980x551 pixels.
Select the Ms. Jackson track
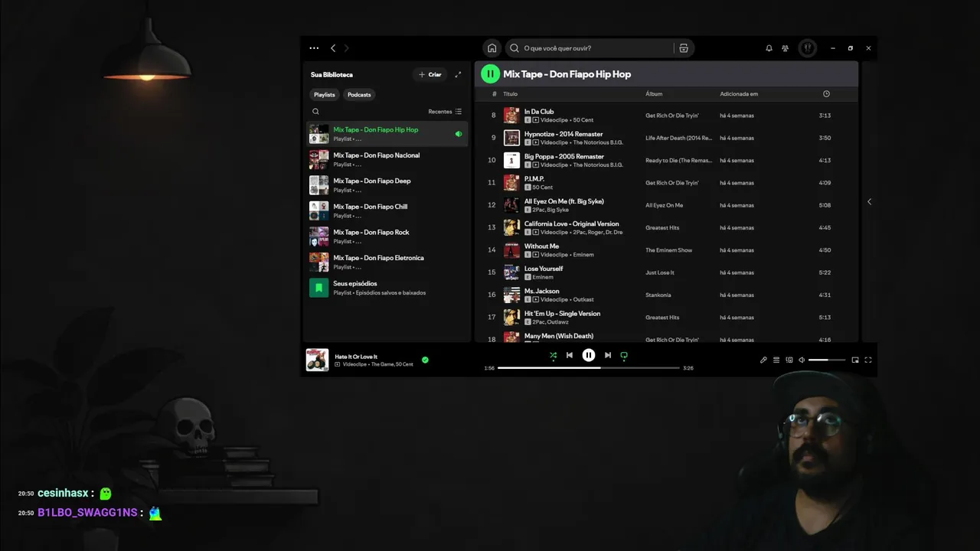(666, 295)
